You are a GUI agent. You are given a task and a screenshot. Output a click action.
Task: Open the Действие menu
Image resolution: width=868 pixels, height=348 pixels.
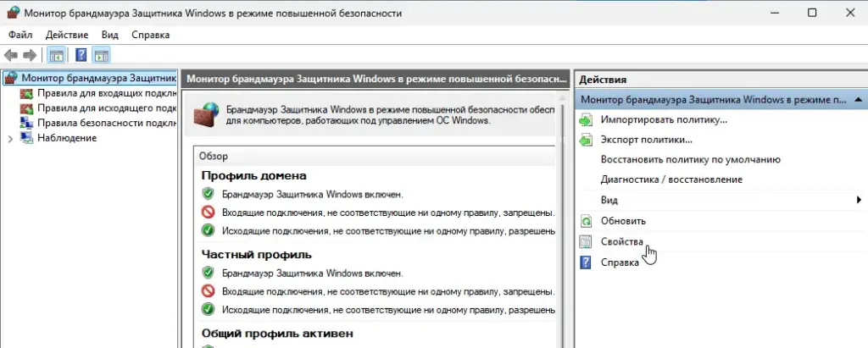coord(66,35)
